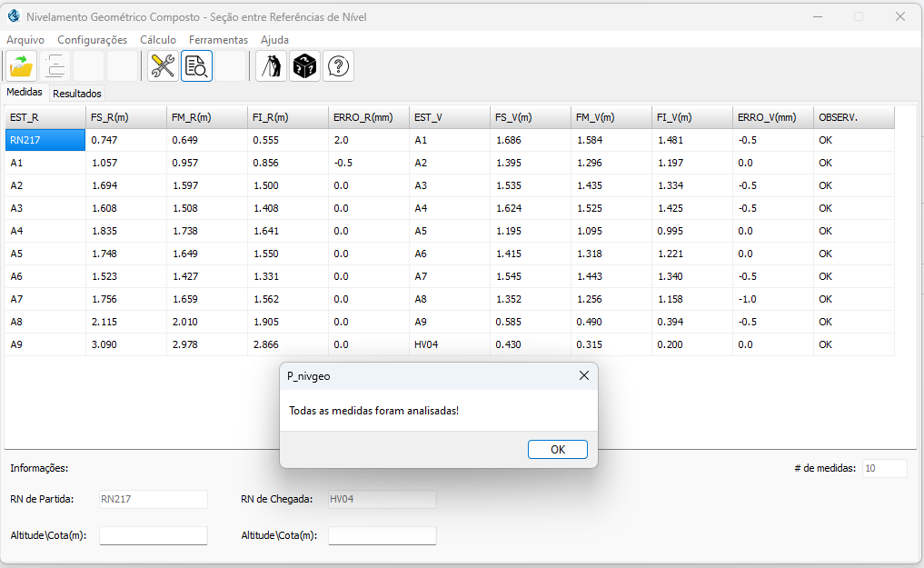Viewport: 924px width, 568px height.
Task: Click the FS_R(m) column header
Action: tap(126, 117)
